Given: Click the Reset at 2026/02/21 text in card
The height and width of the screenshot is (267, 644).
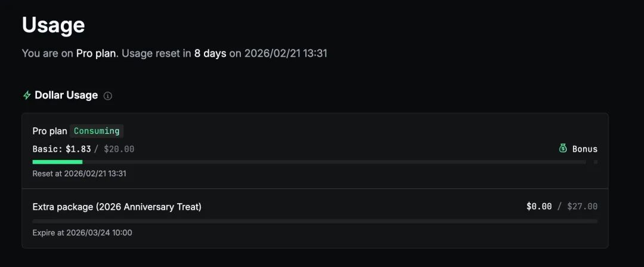Looking at the screenshot, I should [79, 174].
